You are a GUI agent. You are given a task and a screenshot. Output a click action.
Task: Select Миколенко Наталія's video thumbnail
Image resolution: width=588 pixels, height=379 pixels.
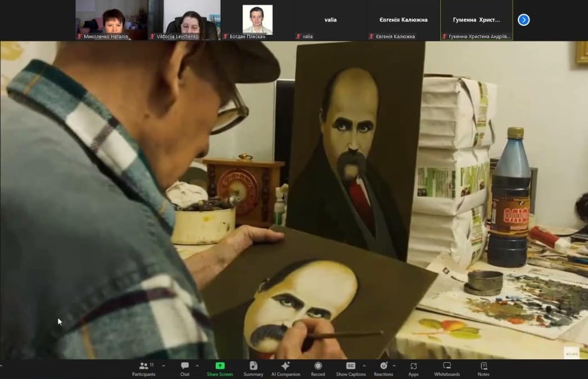[111, 20]
